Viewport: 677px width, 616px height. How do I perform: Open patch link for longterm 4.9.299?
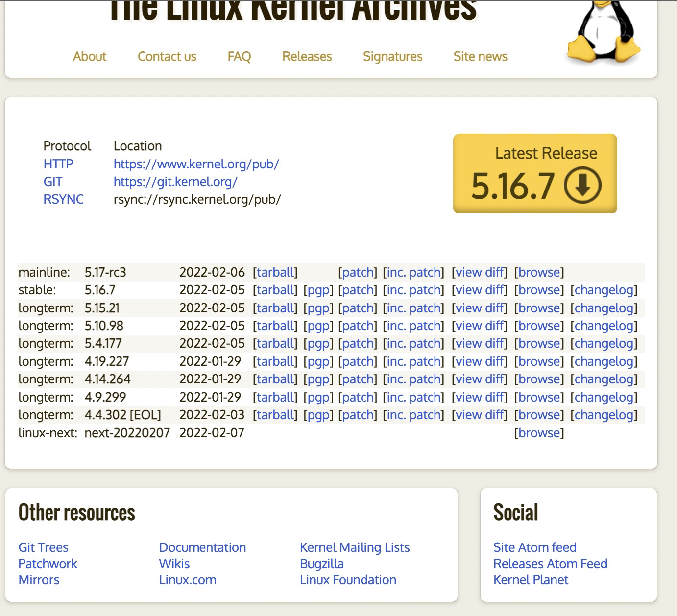tap(358, 398)
